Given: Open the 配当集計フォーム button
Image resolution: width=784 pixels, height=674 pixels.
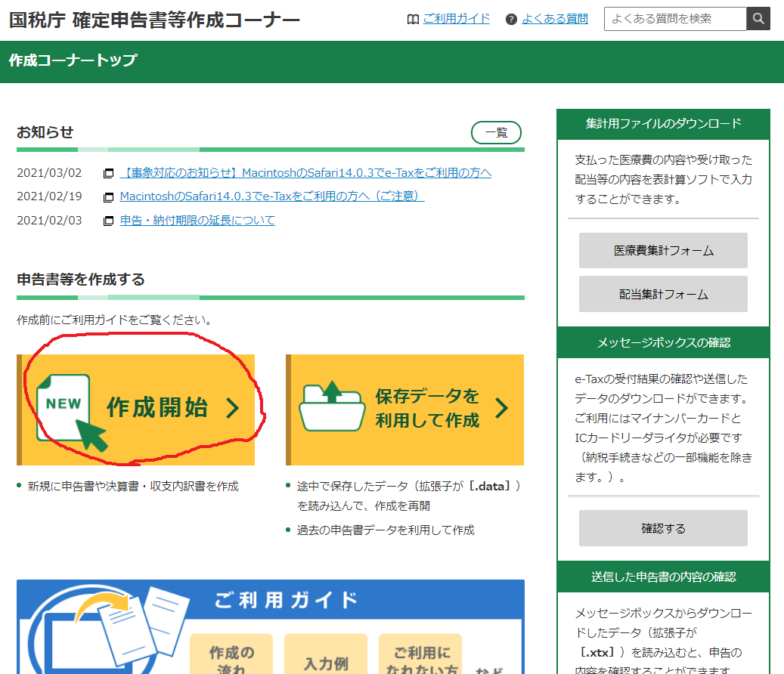Looking at the screenshot, I should point(663,294).
